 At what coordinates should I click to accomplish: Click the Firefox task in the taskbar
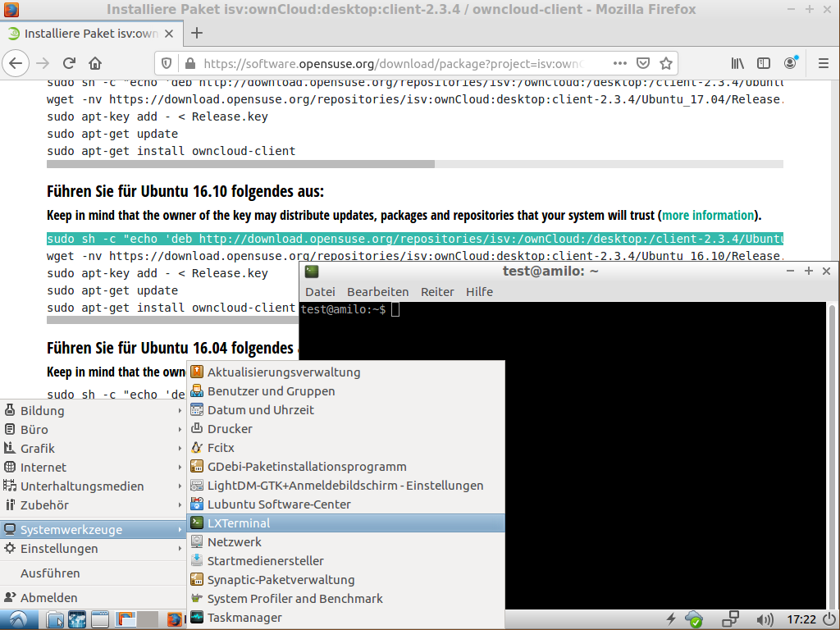click(x=175, y=620)
